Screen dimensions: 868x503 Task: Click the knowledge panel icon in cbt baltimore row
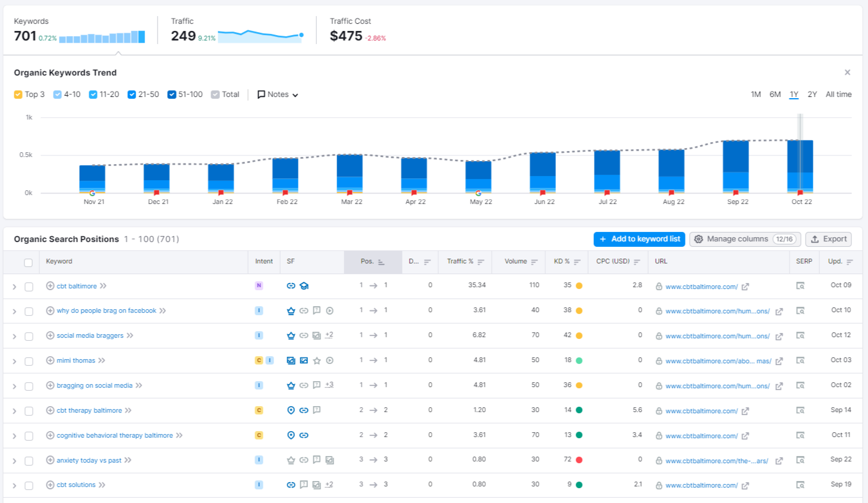pyautogui.click(x=304, y=286)
